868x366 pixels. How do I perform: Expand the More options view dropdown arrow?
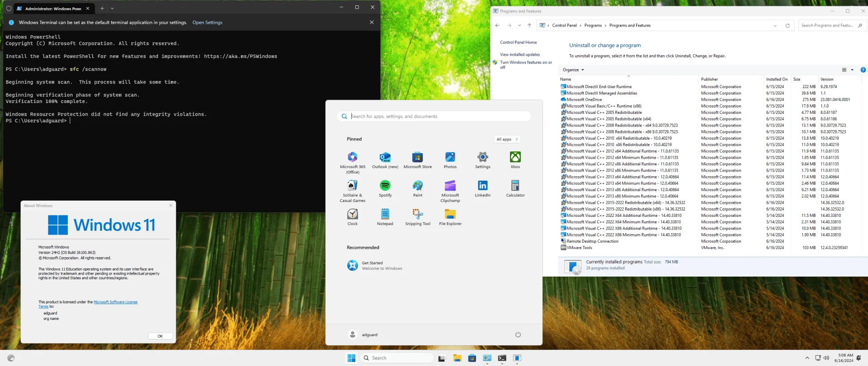point(852,70)
